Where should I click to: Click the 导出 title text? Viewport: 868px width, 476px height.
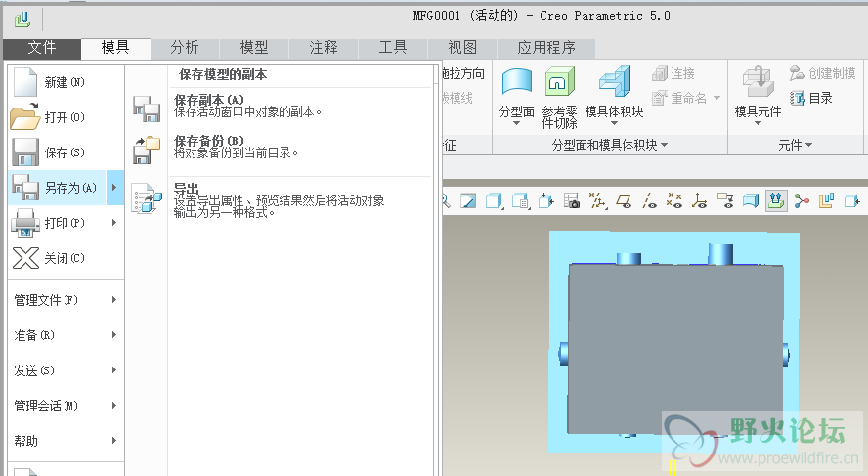click(186, 188)
